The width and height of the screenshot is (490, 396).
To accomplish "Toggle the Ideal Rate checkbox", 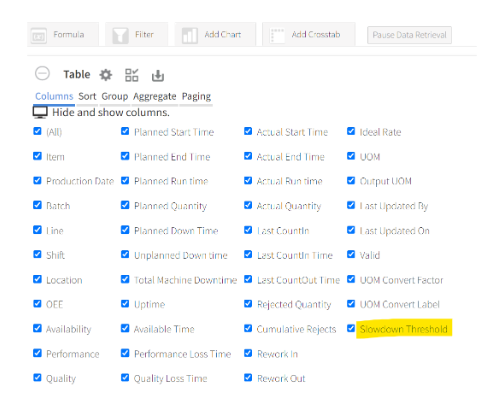I will [x=351, y=131].
